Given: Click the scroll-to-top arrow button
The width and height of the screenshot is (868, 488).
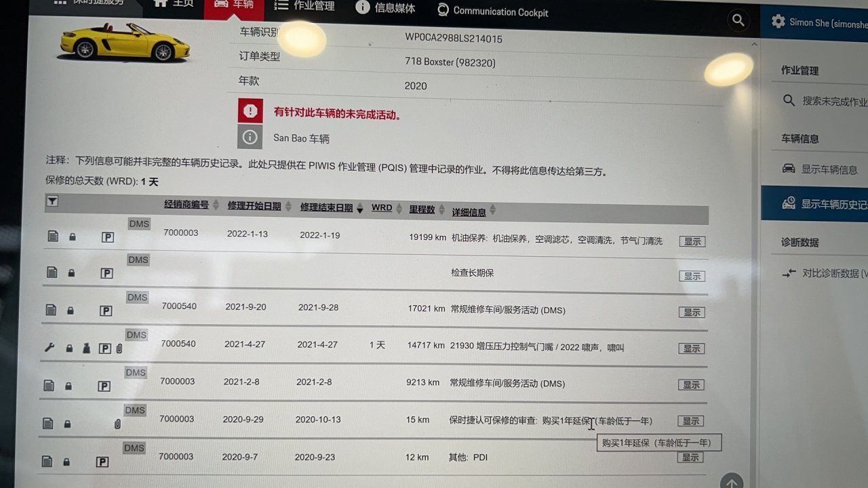Looking at the screenshot, I should coord(731,483).
